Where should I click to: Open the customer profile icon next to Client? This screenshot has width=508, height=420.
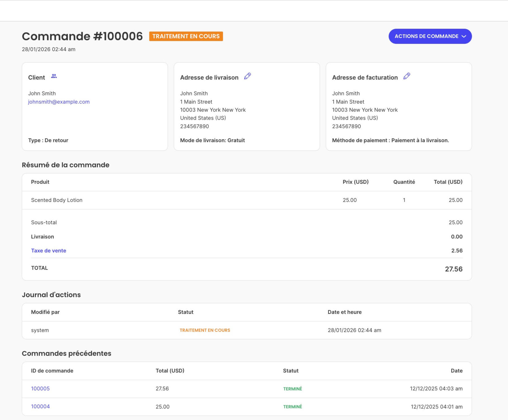54,76
